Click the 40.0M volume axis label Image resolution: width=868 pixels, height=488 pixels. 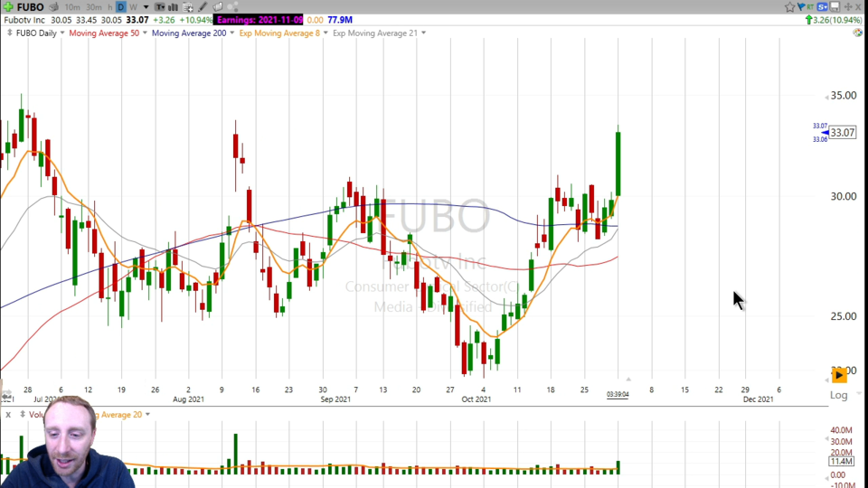click(x=841, y=430)
